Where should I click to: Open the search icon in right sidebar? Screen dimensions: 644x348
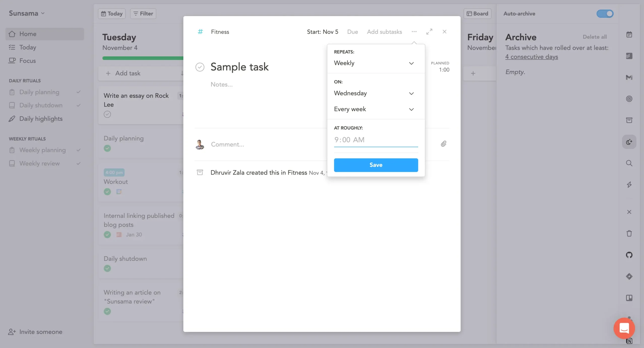point(629,163)
